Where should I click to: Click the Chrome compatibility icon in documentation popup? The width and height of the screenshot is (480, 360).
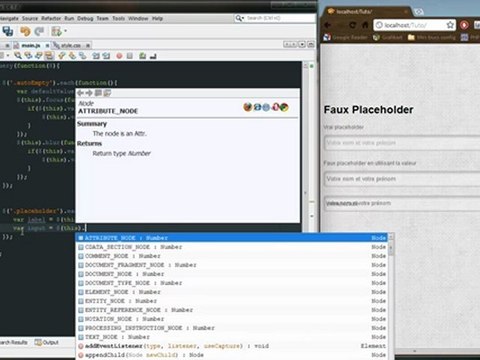click(x=284, y=107)
